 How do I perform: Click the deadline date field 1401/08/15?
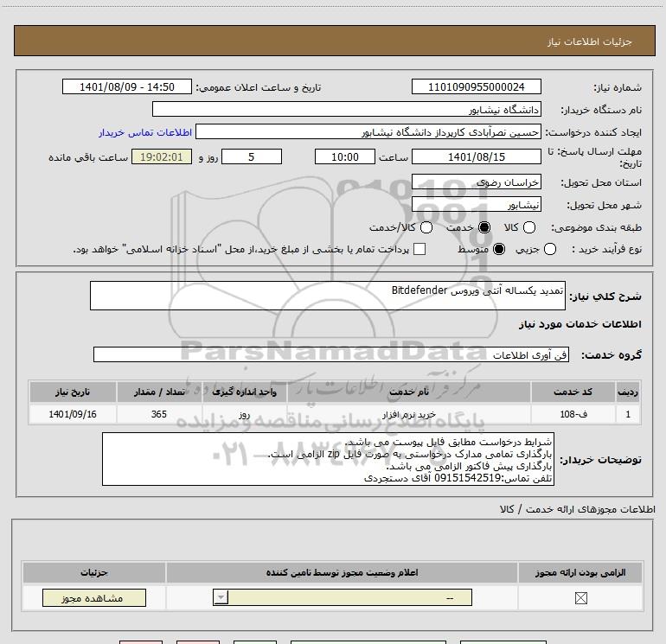coord(476,156)
